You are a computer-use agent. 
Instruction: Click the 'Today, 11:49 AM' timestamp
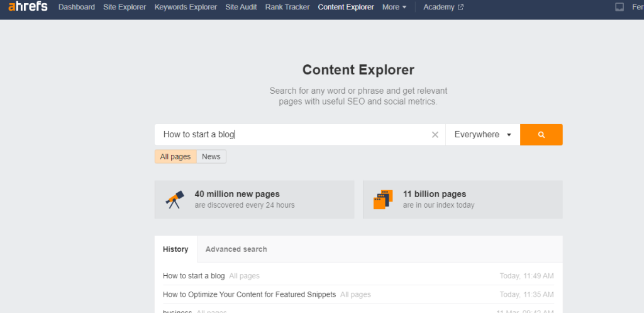pos(526,276)
